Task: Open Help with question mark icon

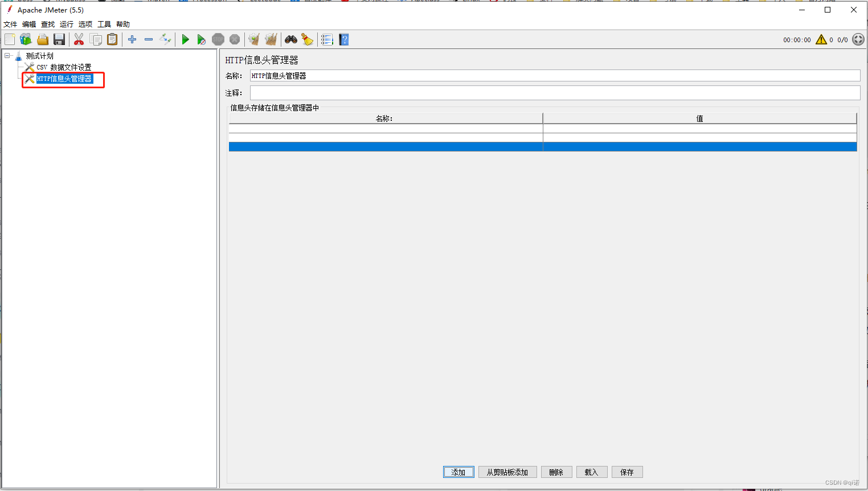Action: 343,39
